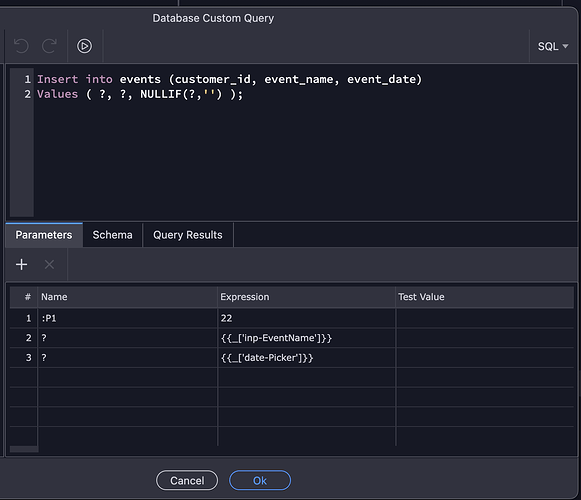The height and width of the screenshot is (500, 581).
Task: Click the Test Value cell for :P1
Action: 485,318
